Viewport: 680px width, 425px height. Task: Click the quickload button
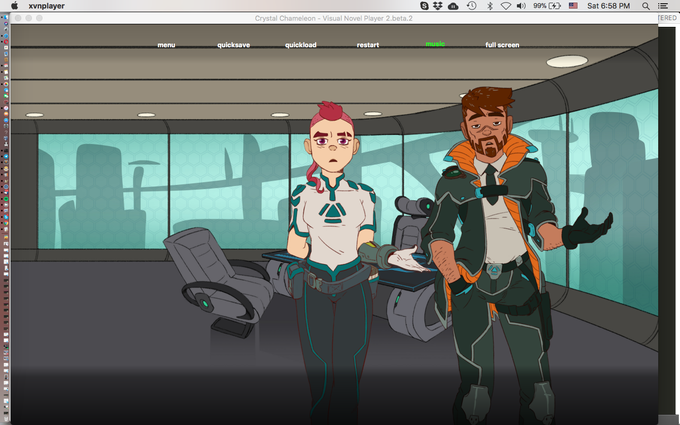[301, 45]
